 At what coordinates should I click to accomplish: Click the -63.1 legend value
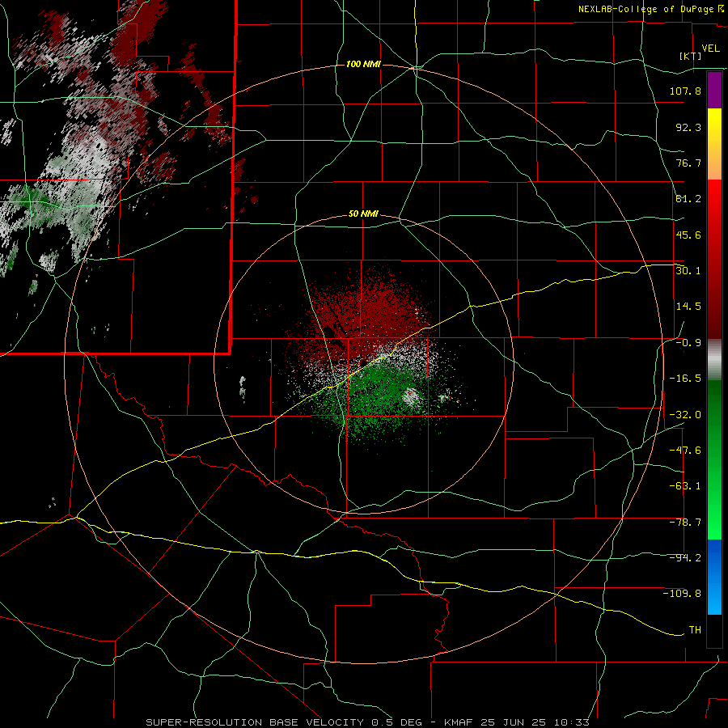pyautogui.click(x=685, y=486)
